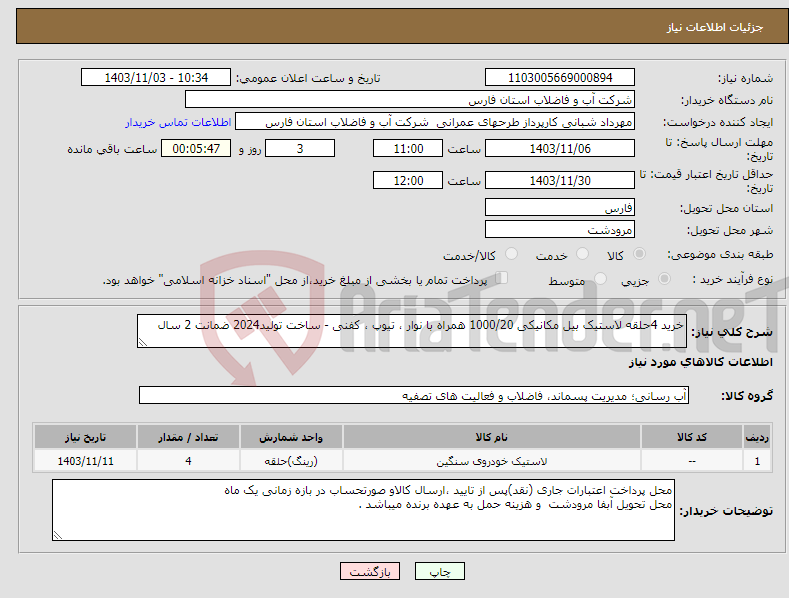Click the اطلاعات کالاهای مورد نیاز section heading

(700, 362)
